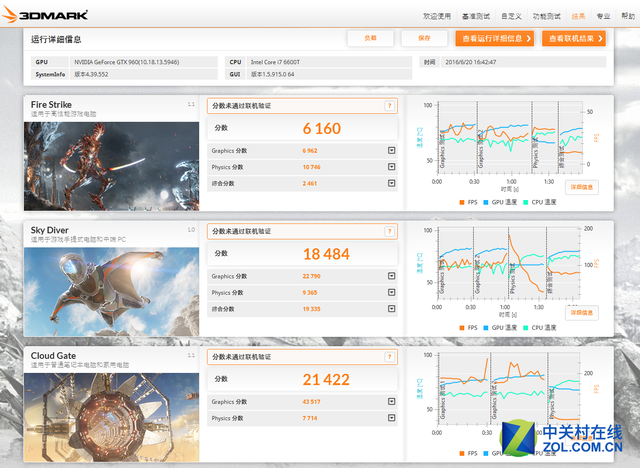Viewport: 640px width, 468px height.
Task: Click Sky Diver combined score 19 335
Action: [x=311, y=309]
